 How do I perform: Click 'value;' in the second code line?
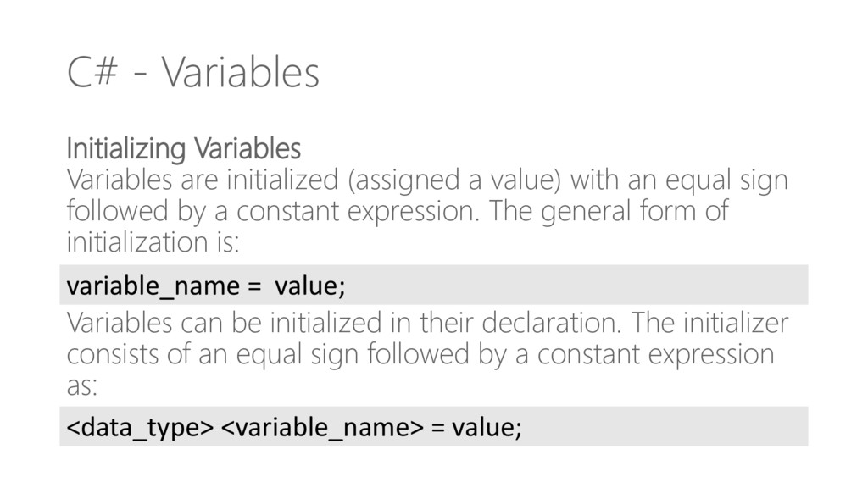click(x=487, y=427)
